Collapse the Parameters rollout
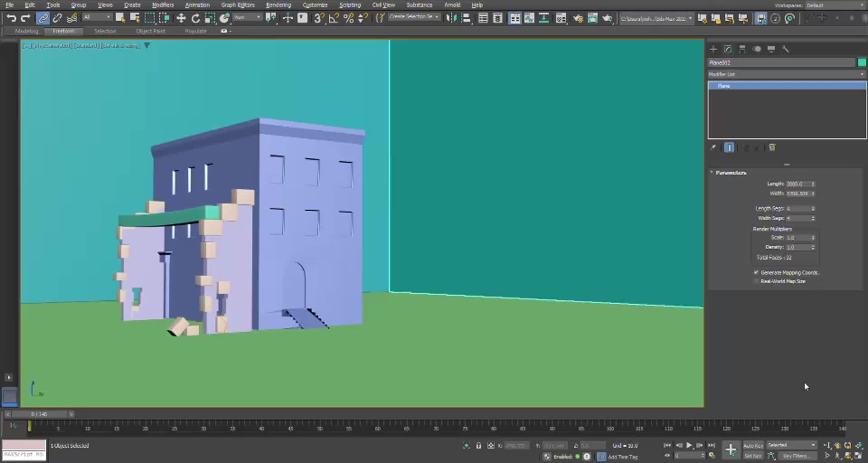 pyautogui.click(x=730, y=173)
